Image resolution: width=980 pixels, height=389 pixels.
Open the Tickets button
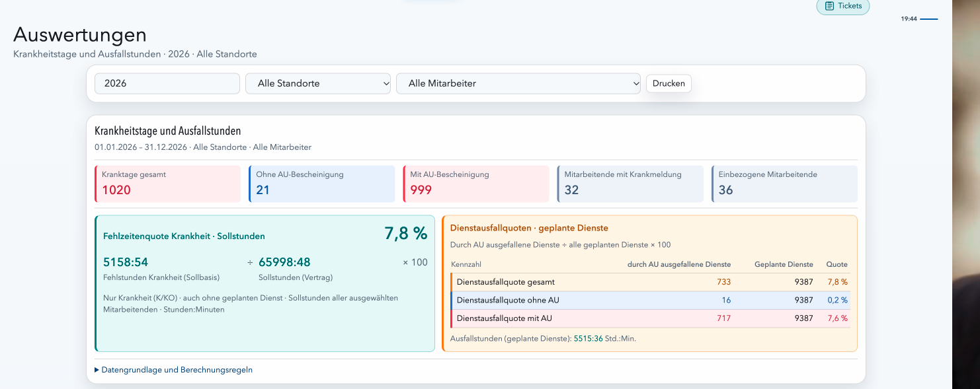point(843,6)
